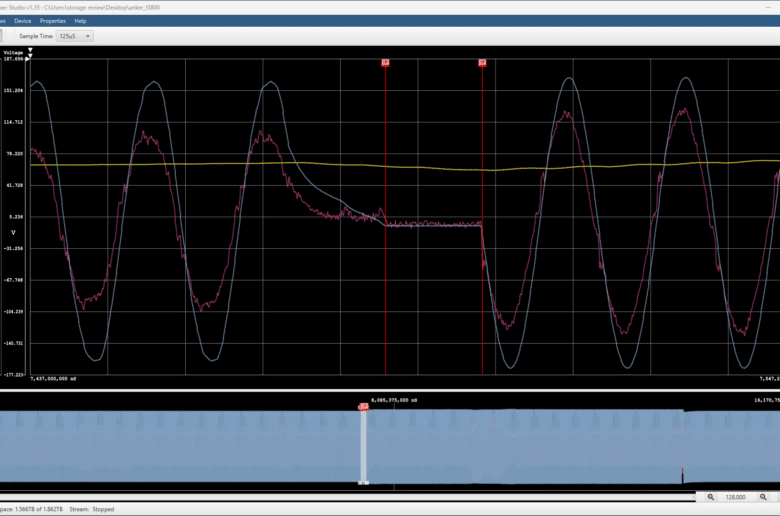The height and width of the screenshot is (516, 780).
Task: Click the 114.712 voltage axis value
Action: click(13, 122)
